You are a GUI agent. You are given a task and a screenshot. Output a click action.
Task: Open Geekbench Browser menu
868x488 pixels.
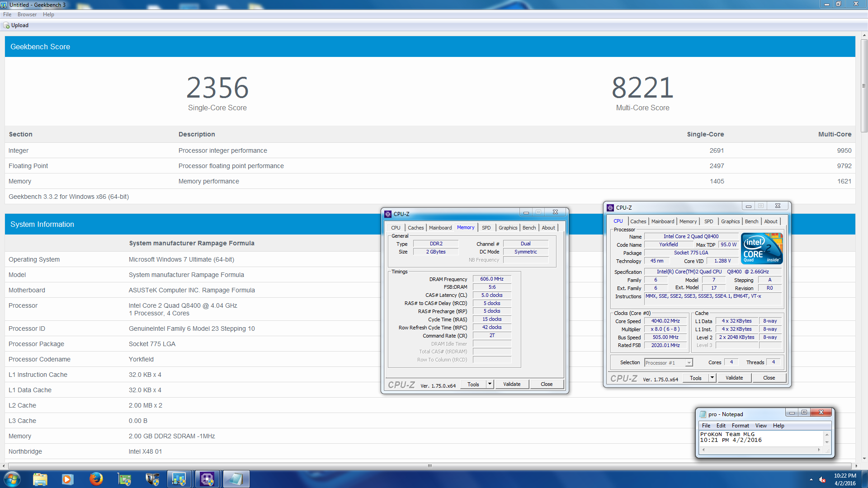27,14
